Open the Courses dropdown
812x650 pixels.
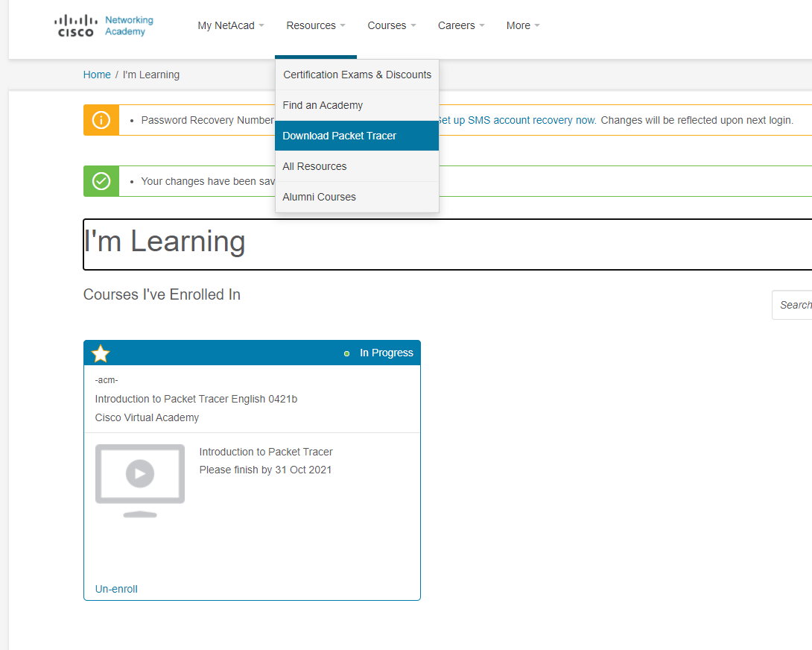(391, 25)
